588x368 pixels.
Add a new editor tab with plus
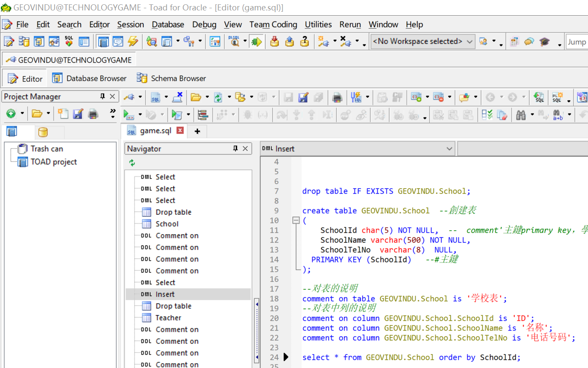[x=197, y=131]
